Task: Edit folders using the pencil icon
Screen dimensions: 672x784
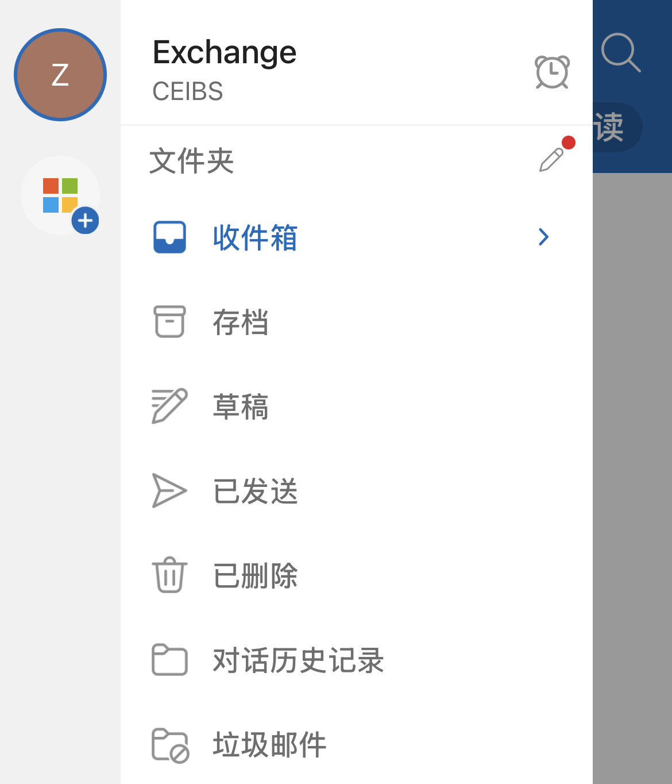Action: (x=552, y=159)
